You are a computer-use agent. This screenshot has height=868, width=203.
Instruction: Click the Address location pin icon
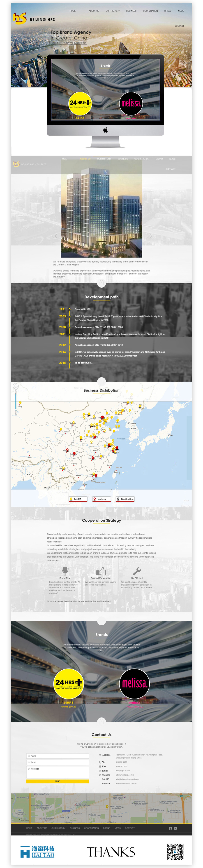100,755
